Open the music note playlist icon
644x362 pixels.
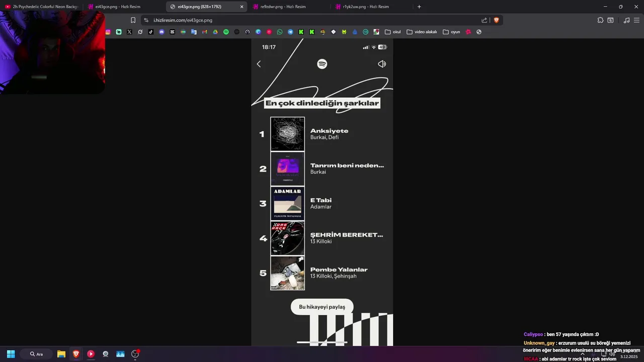[626, 20]
